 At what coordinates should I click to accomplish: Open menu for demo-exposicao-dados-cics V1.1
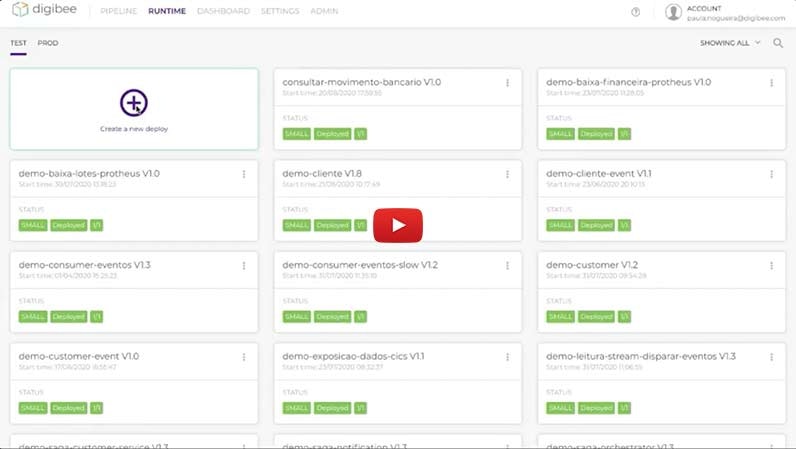tap(507, 357)
